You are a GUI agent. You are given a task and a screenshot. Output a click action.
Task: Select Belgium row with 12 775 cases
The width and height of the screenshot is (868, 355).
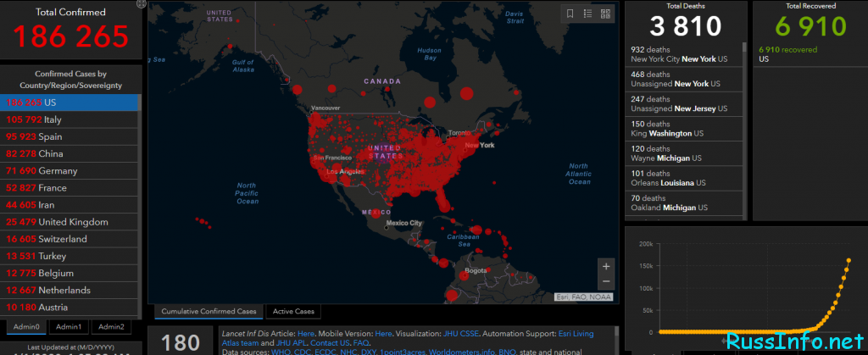69,273
